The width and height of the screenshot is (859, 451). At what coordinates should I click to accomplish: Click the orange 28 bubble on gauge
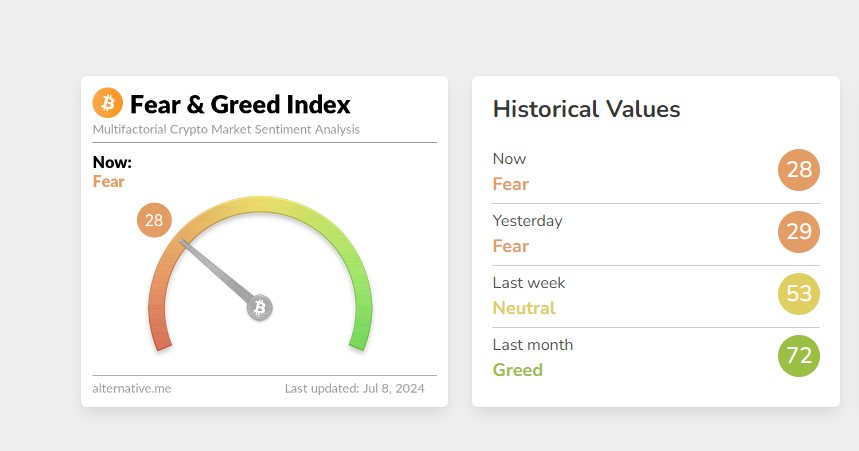pos(154,220)
